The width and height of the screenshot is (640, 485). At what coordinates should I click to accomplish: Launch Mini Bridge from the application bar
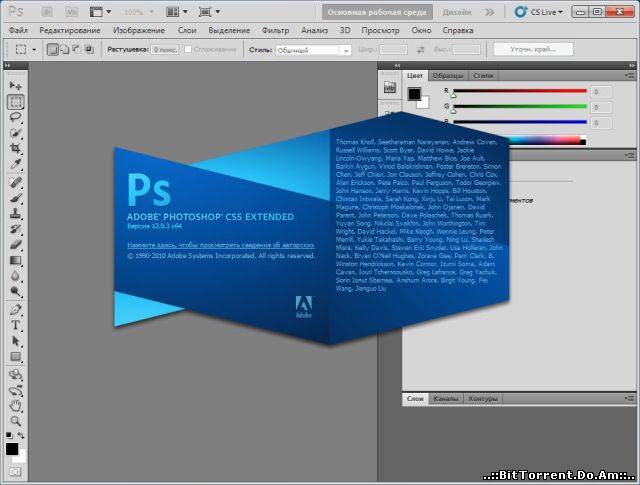[71, 12]
